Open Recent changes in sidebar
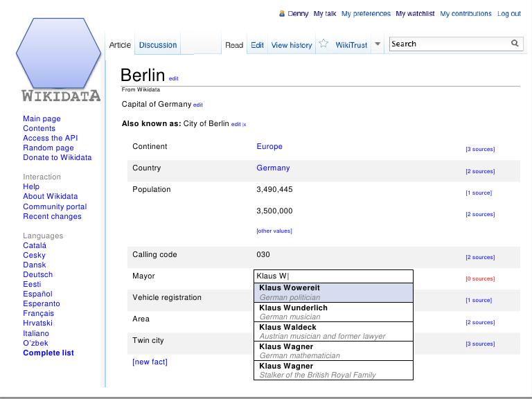This screenshot has width=532, height=399. point(52,216)
